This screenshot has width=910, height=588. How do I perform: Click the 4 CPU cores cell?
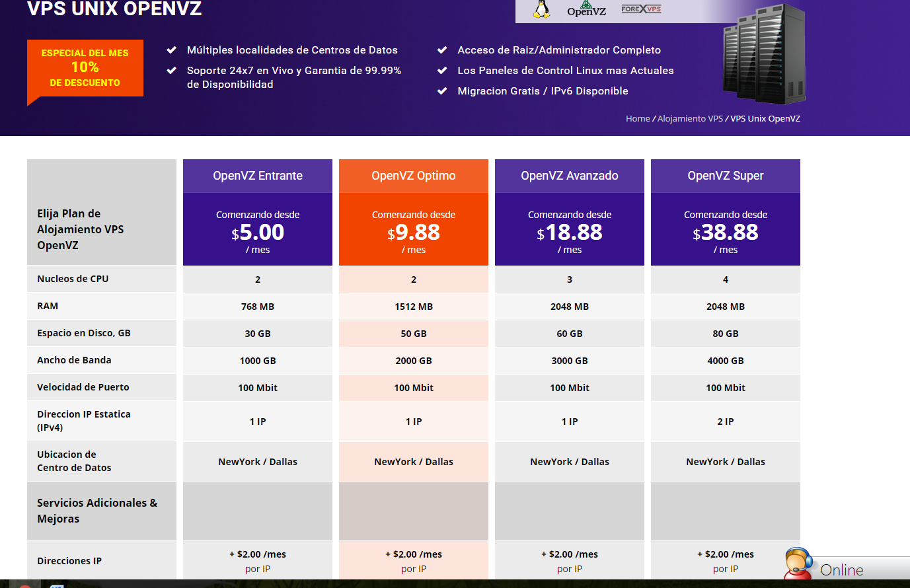point(726,279)
